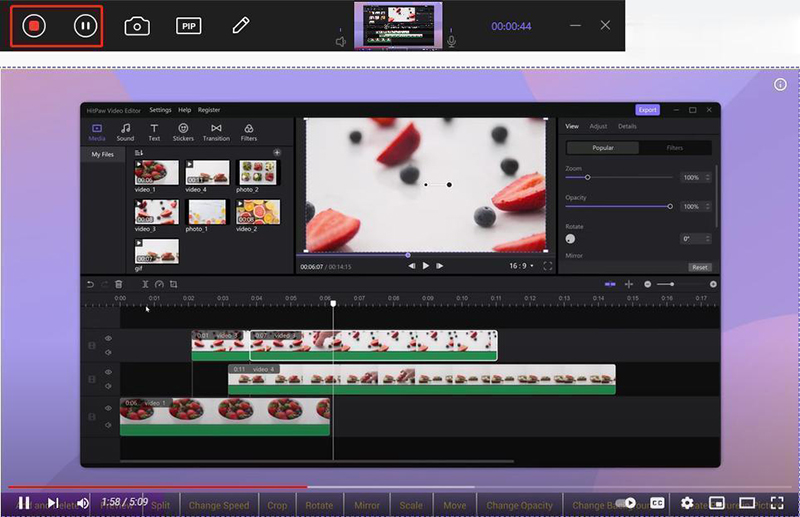
Task: Click the add media plus button
Action: tap(277, 152)
